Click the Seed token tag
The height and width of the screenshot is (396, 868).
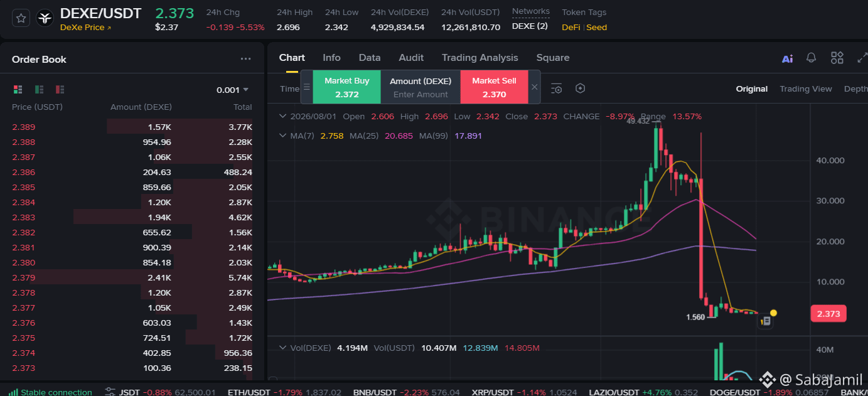coord(597,28)
